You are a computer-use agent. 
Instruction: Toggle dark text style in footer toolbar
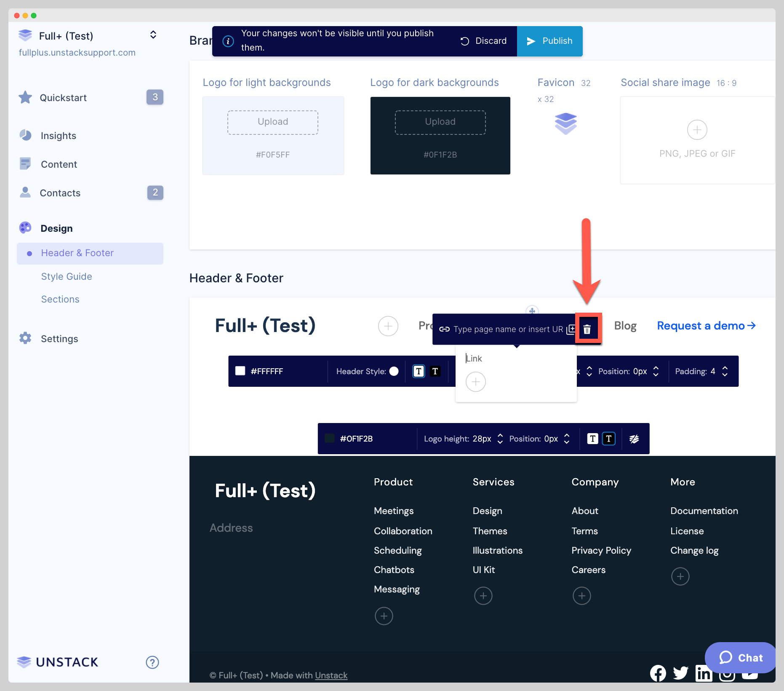pyautogui.click(x=609, y=439)
